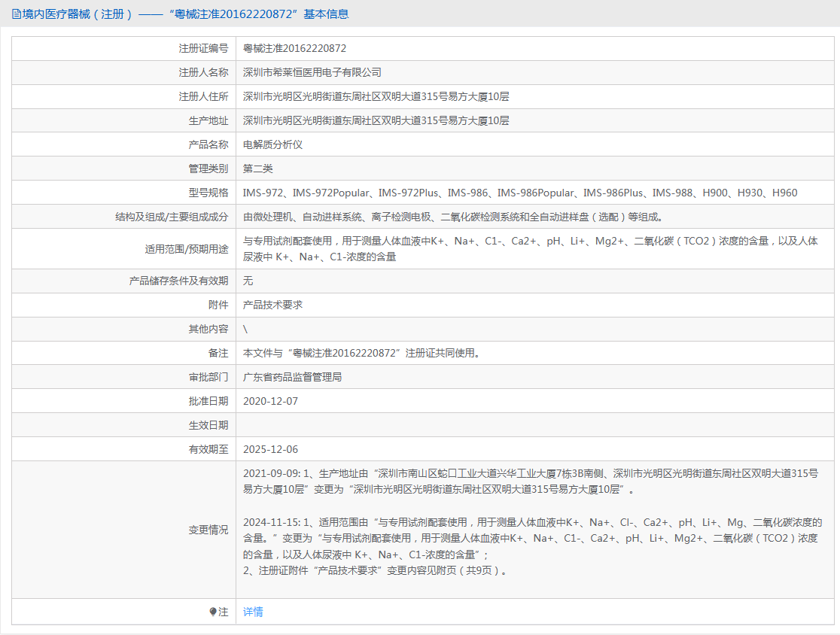
Task: Click the header title 境内医疗器械（注册）基本信息
Action: (185, 14)
